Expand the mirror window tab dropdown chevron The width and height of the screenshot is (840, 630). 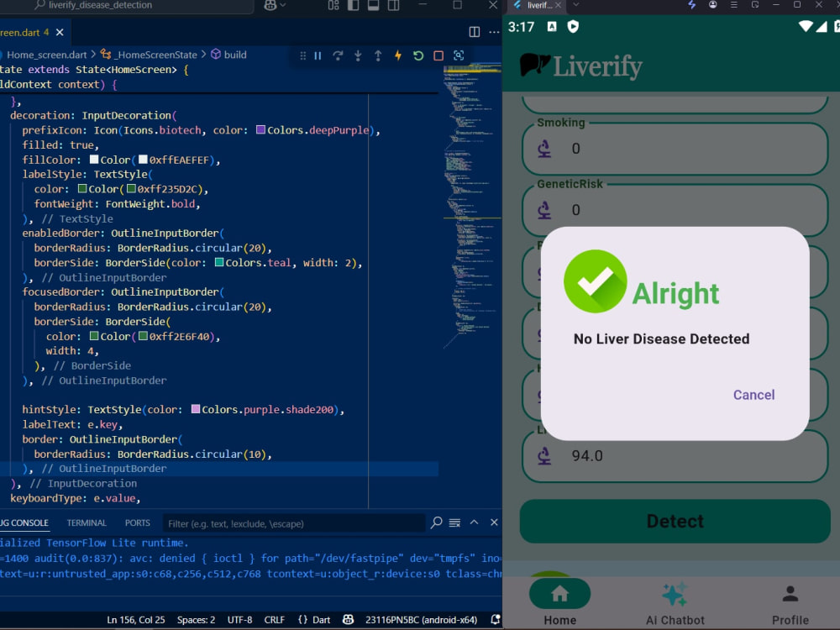click(x=576, y=4)
